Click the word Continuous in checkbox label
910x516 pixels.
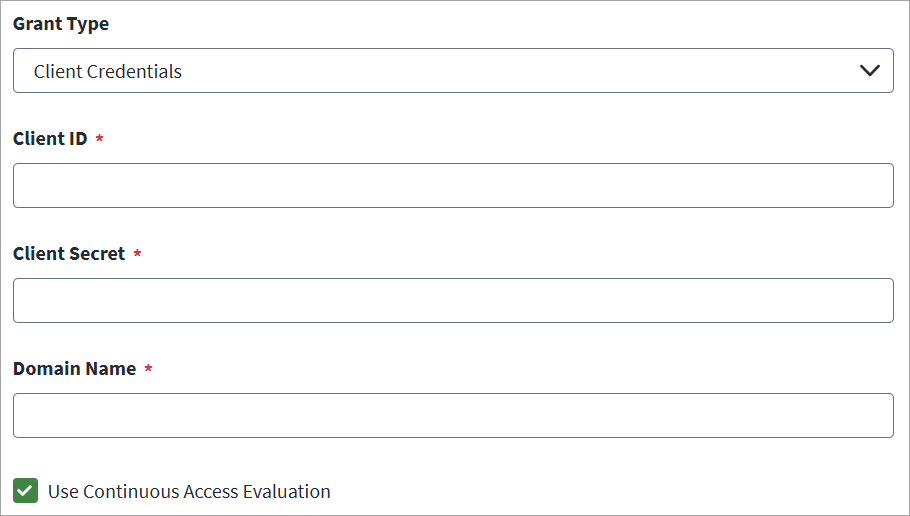131,492
